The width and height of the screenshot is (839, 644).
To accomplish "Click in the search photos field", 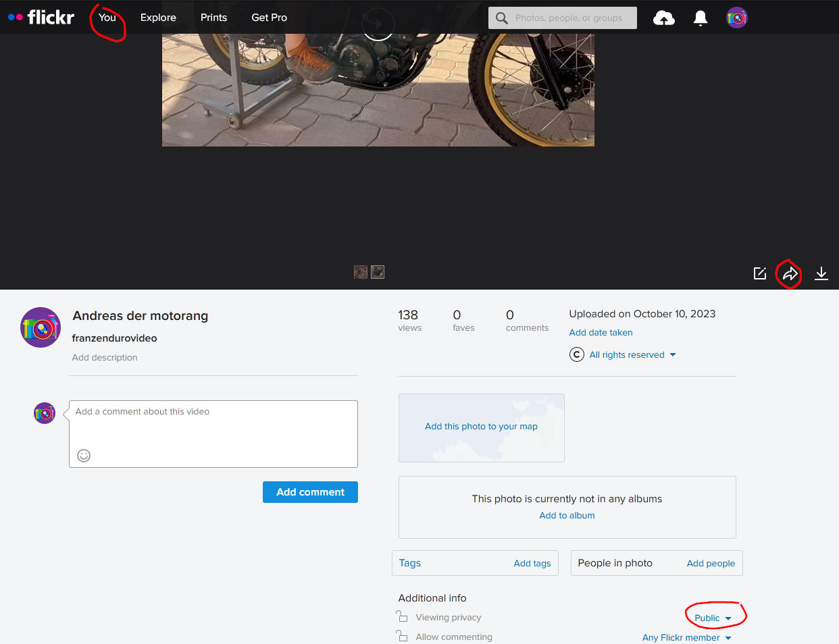I will tap(569, 18).
